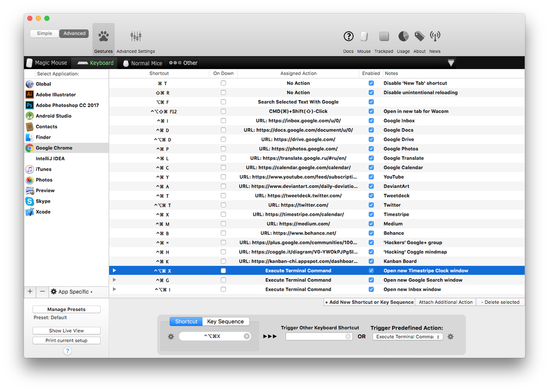Check News with the antenna icon
The width and height of the screenshot is (549, 392).
point(435,36)
